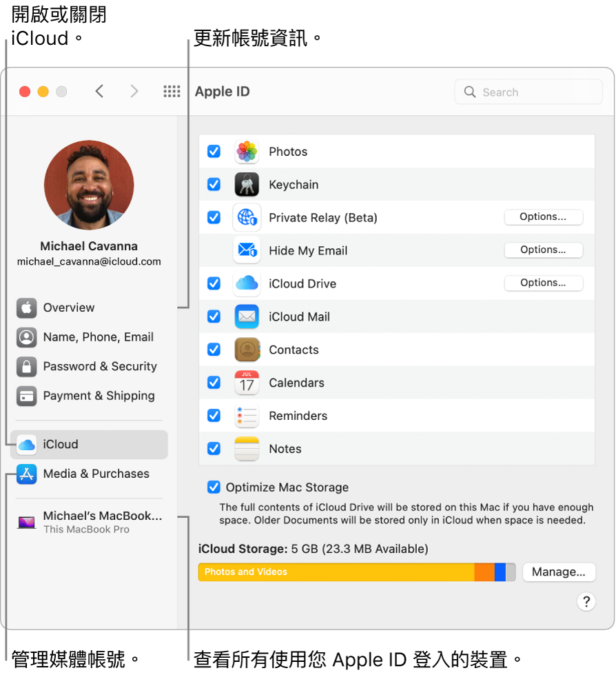The height and width of the screenshot is (675, 616).
Task: Open help with the question mark button
Action: click(586, 601)
